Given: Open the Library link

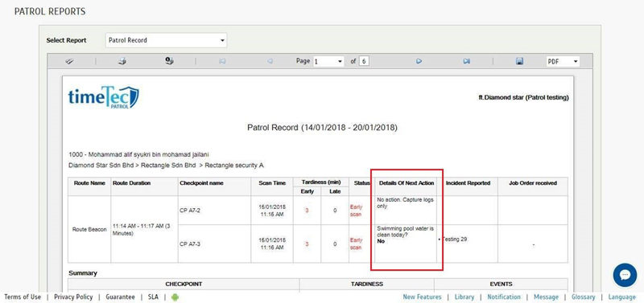Looking at the screenshot, I should [x=464, y=297].
